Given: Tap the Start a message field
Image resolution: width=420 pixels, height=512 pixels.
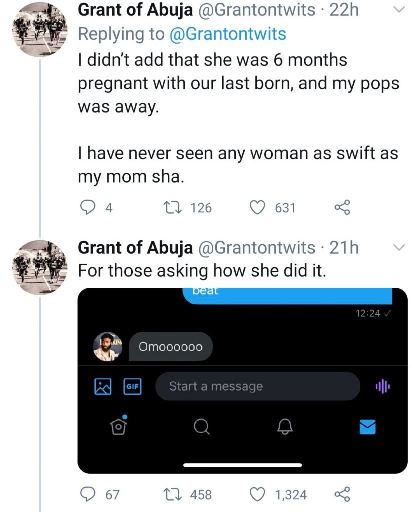Looking at the screenshot, I should coord(257,386).
